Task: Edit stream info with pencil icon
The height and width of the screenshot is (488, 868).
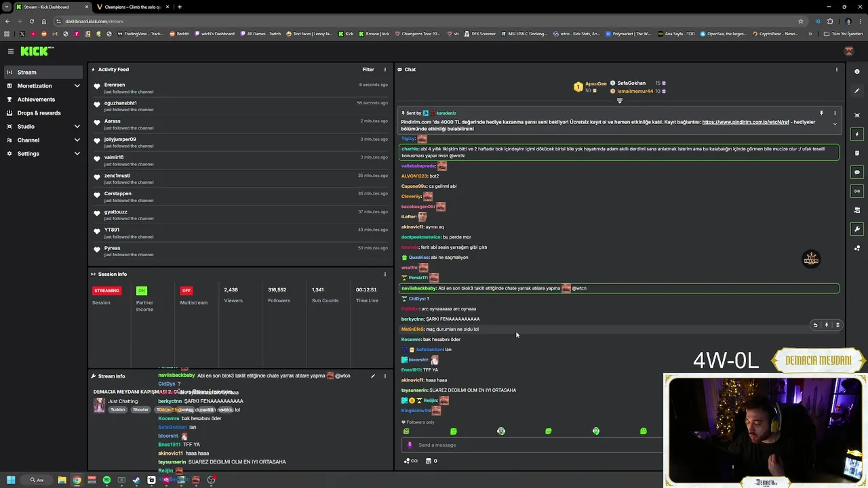Action: coord(372,376)
